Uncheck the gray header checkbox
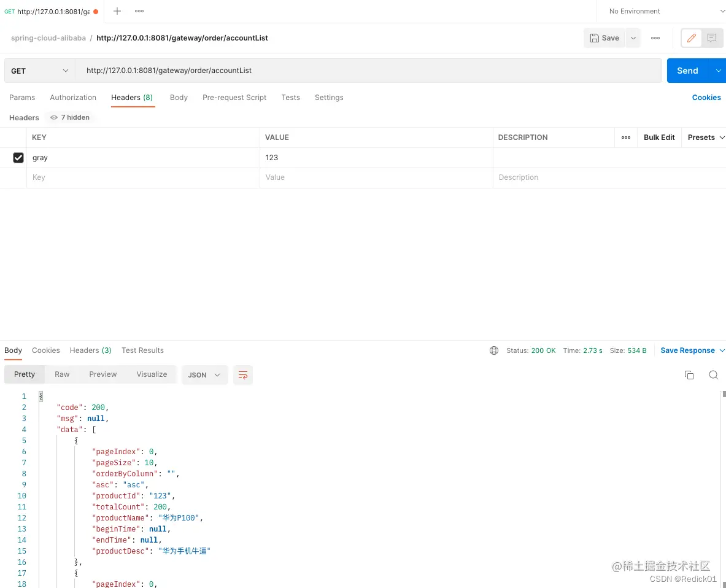This screenshot has height=588, width=726. (18, 158)
